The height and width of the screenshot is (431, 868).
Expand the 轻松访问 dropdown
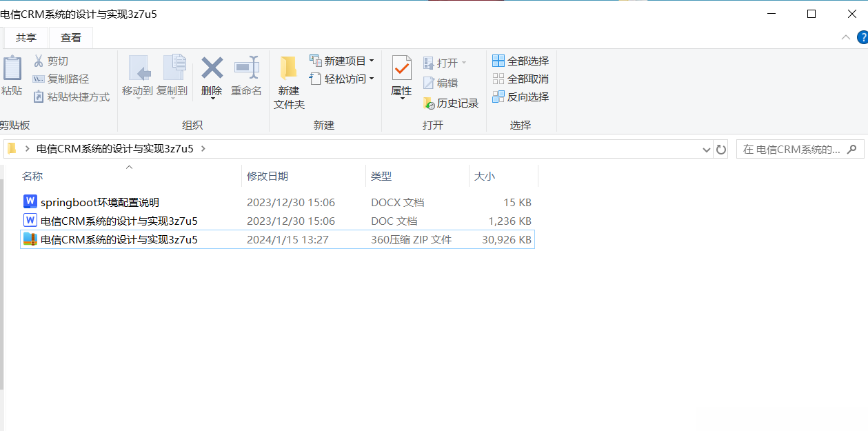(x=371, y=79)
